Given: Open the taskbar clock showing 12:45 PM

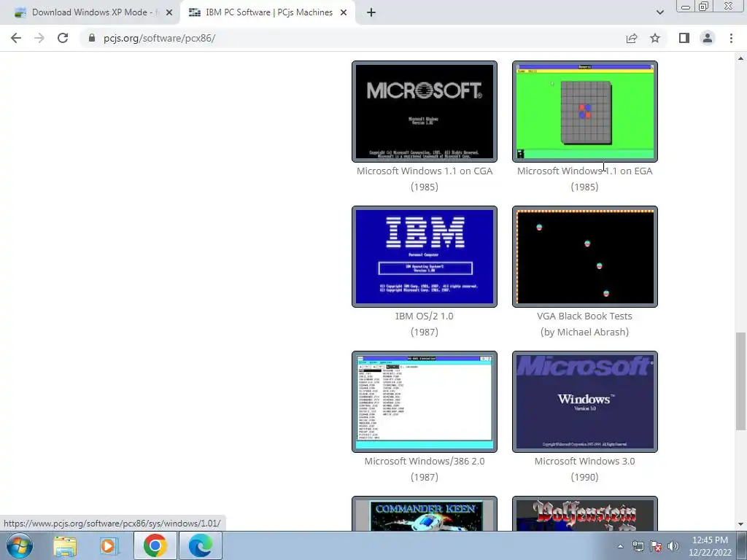Looking at the screenshot, I should click(710, 546).
